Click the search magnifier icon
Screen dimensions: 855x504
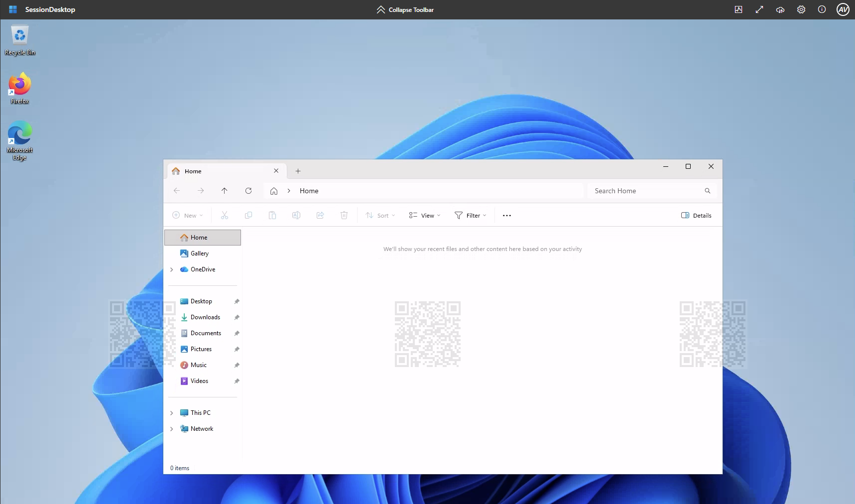pyautogui.click(x=707, y=191)
